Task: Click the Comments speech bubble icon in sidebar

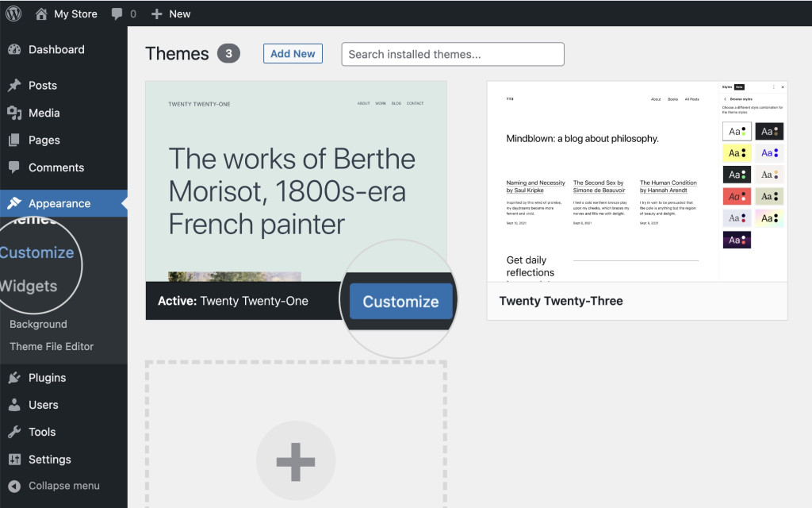Action: pyautogui.click(x=14, y=167)
